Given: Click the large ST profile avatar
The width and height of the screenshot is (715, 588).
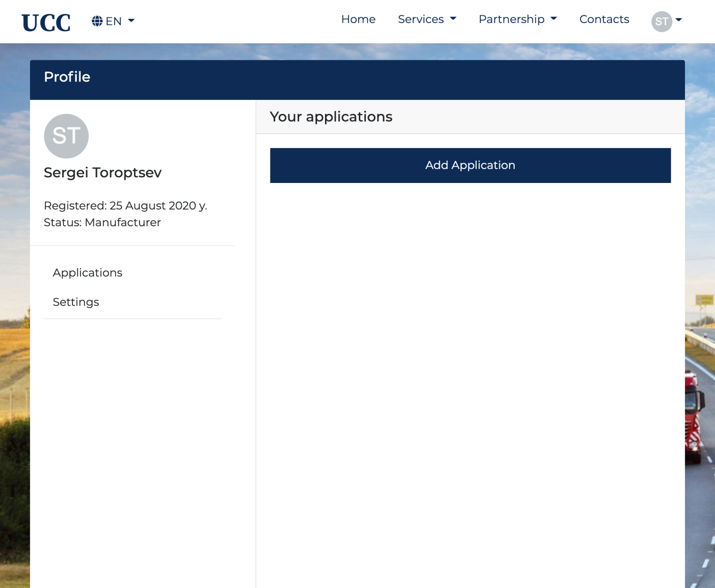Looking at the screenshot, I should tap(66, 136).
